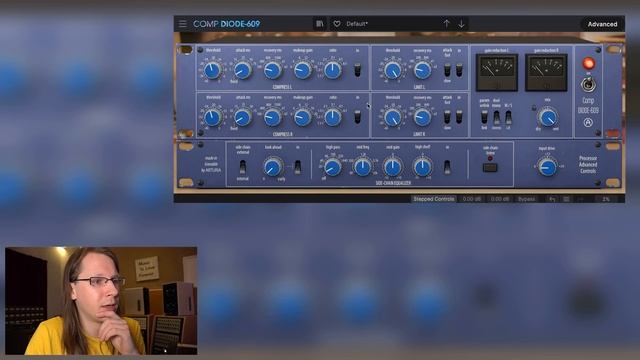Adjust Compress L attack ms knob
Screen dimensions: 640x360
pyautogui.click(x=242, y=70)
